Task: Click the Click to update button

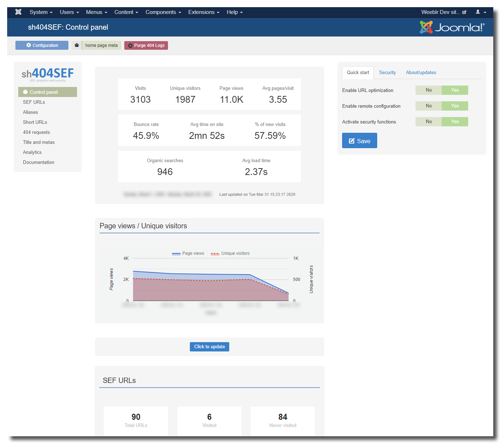Action: [x=210, y=346]
